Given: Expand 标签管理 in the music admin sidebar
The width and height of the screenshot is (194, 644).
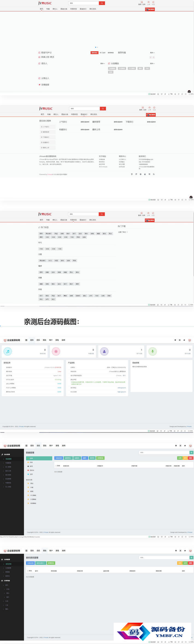Looking at the screenshot, I should (x=8, y=479).
